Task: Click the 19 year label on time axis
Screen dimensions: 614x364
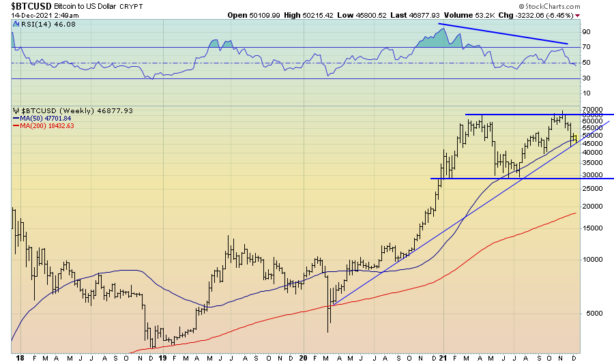Action: [x=163, y=357]
